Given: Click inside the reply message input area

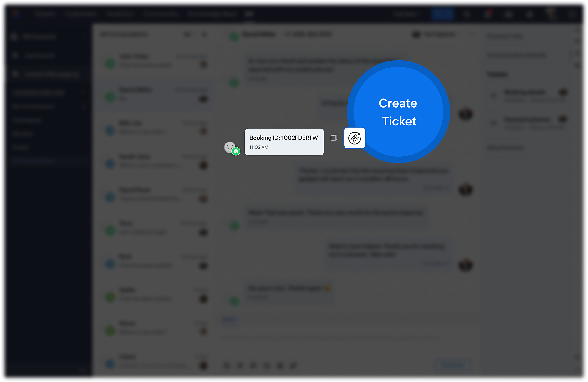Looking at the screenshot, I should pos(329,338).
